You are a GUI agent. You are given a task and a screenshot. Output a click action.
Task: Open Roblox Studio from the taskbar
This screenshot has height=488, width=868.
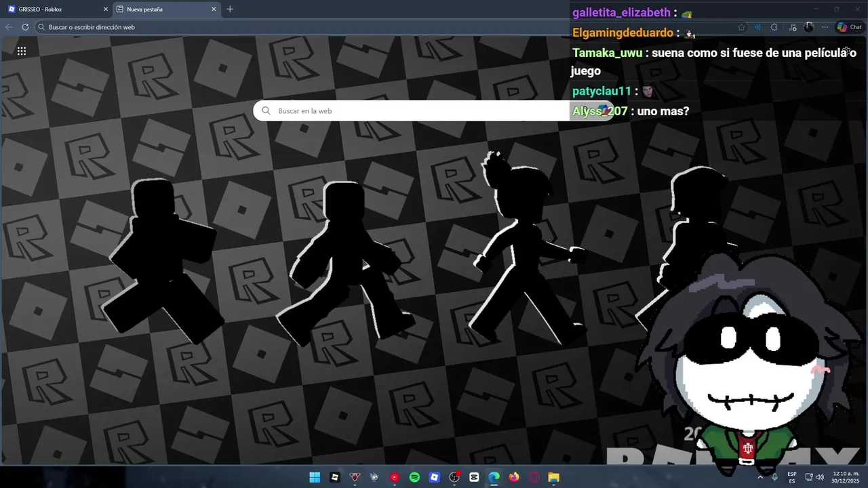tap(335, 477)
